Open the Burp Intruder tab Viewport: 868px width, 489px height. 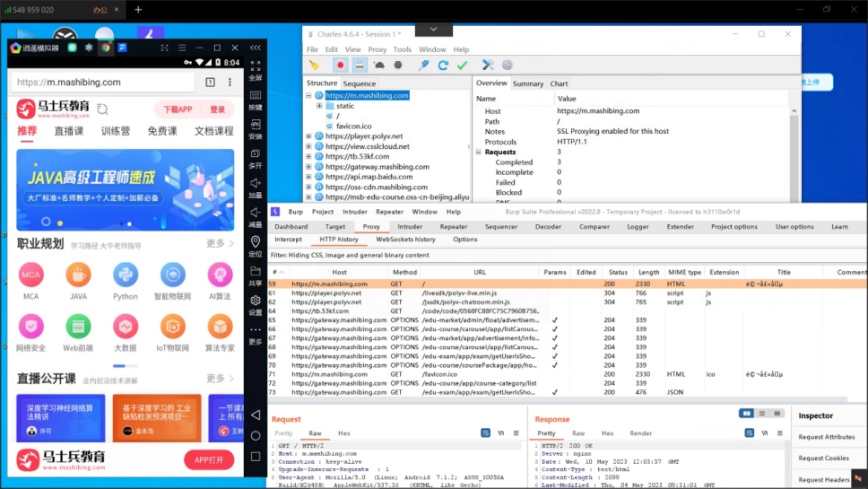pyautogui.click(x=410, y=226)
